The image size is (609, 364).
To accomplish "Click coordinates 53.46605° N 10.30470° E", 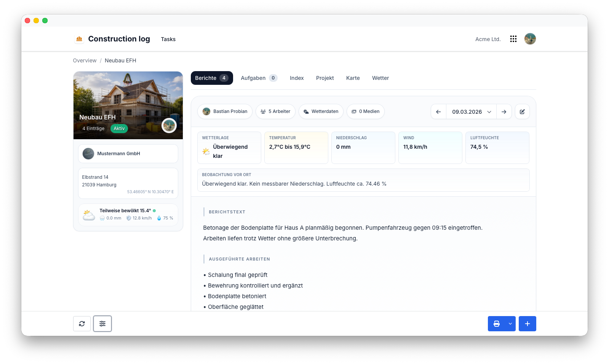I will click(150, 192).
